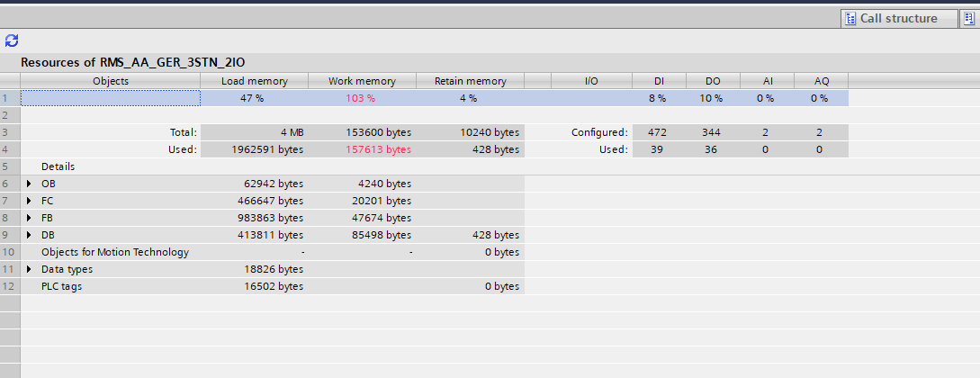Expand the DB details row
Screen dimensions: 980x378
[x=29, y=235]
